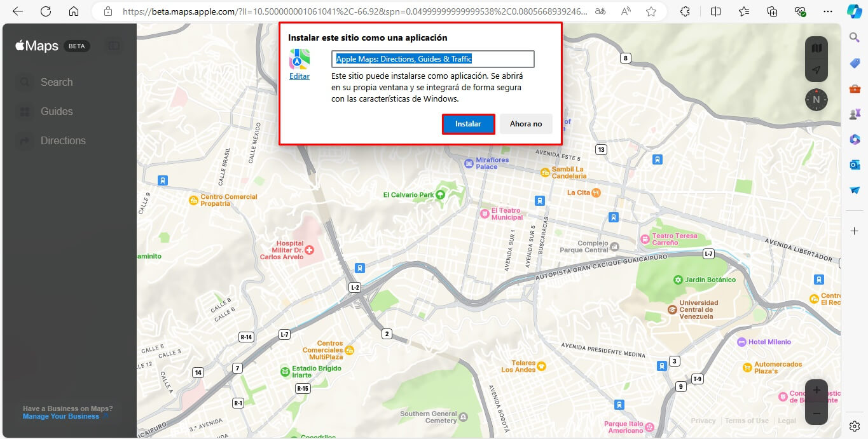This screenshot has height=439, width=868.
Task: Select La Cita restaurant marker
Action: (x=596, y=192)
